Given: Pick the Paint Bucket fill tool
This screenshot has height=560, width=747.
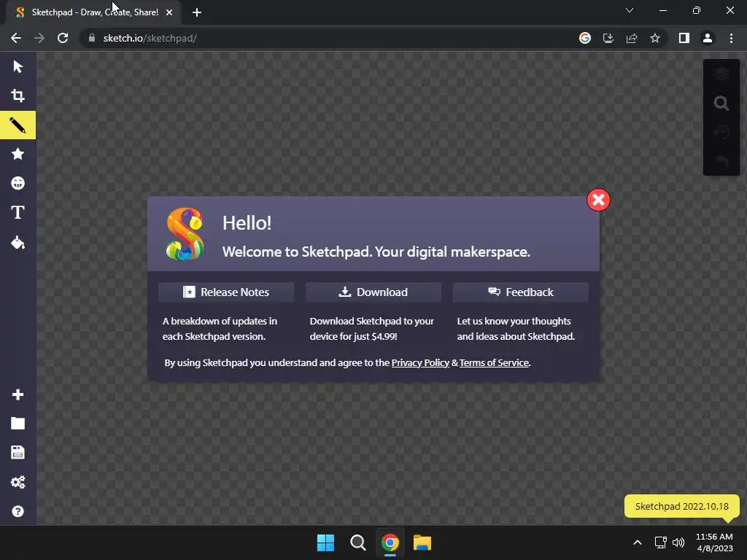Looking at the screenshot, I should point(18,242).
